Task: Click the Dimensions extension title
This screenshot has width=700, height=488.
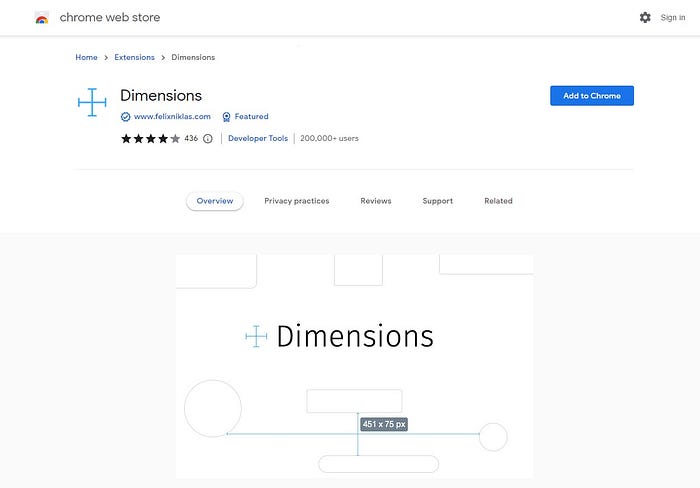Action: pyautogui.click(x=161, y=96)
